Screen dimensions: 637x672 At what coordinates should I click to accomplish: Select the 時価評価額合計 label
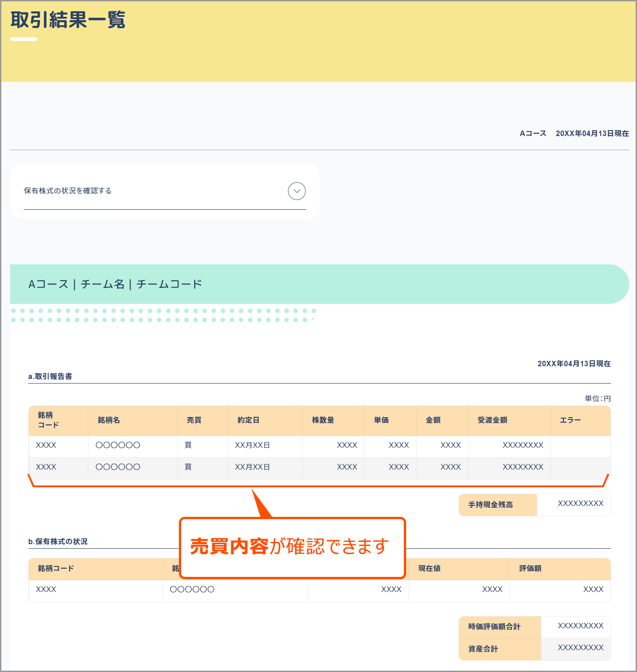pyautogui.click(x=494, y=627)
